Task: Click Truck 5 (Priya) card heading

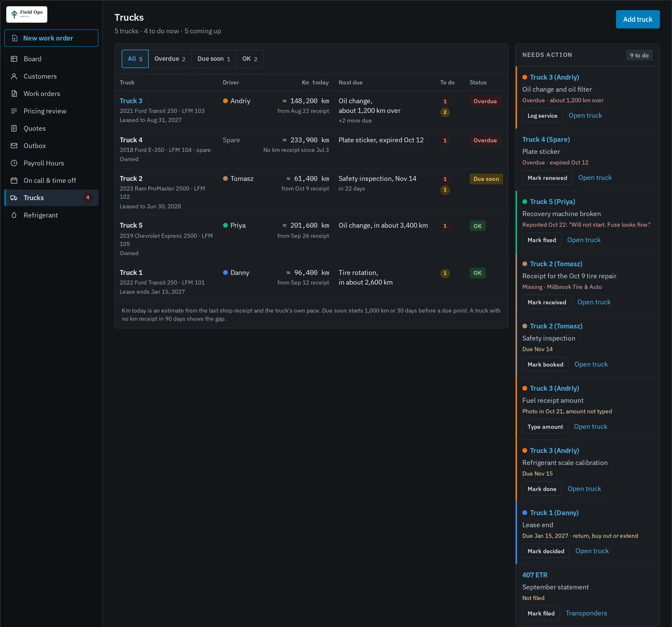Action: pos(552,201)
